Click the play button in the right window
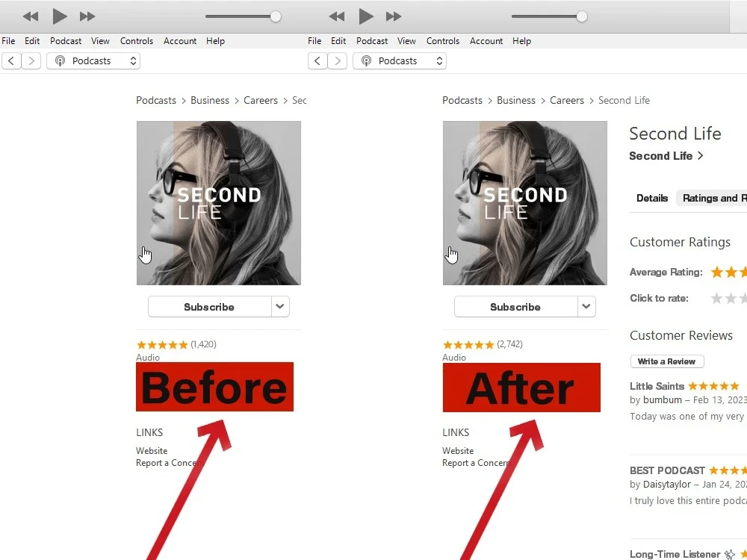Image resolution: width=747 pixels, height=560 pixels. [x=365, y=16]
